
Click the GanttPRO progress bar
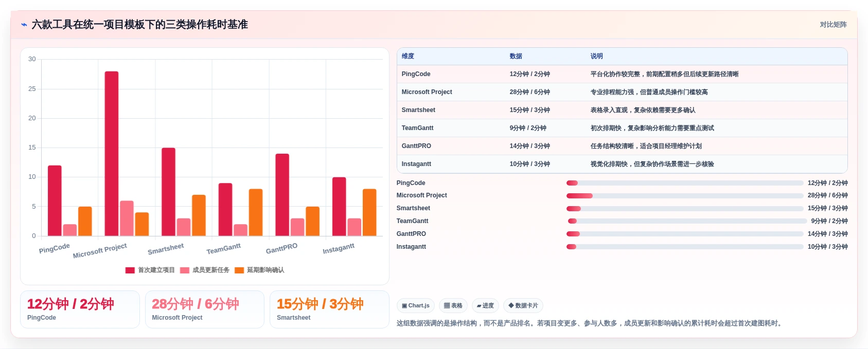pos(685,234)
